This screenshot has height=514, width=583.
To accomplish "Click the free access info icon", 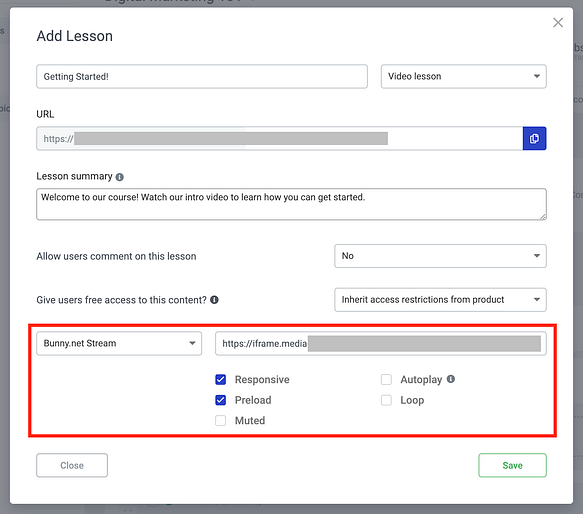I will (215, 300).
